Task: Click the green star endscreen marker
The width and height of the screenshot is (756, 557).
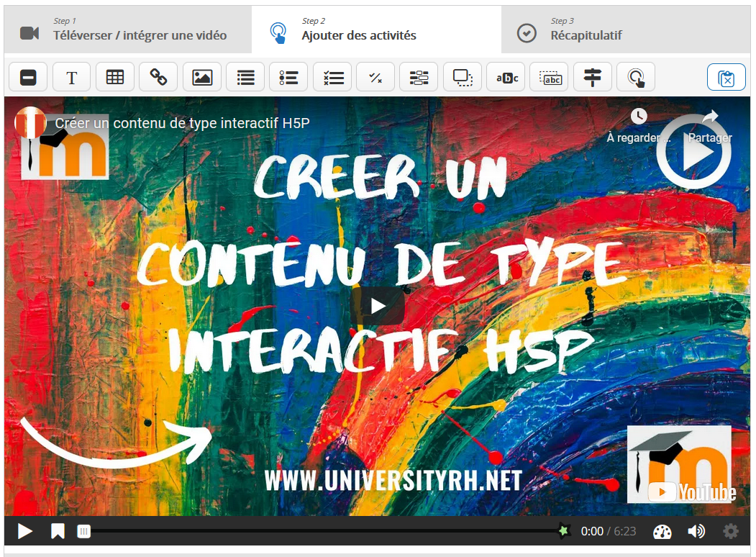Action: click(x=563, y=531)
